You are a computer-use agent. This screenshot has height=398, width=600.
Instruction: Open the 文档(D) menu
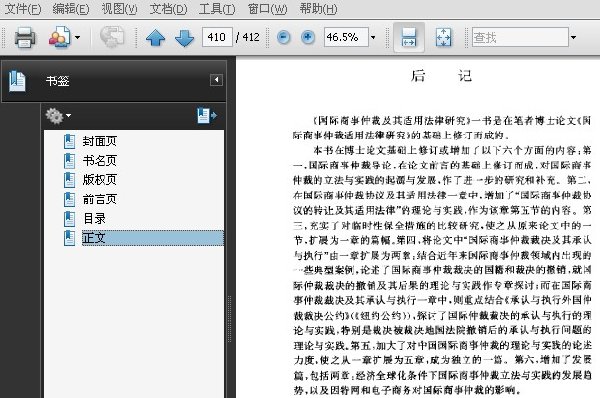pyautogui.click(x=168, y=8)
